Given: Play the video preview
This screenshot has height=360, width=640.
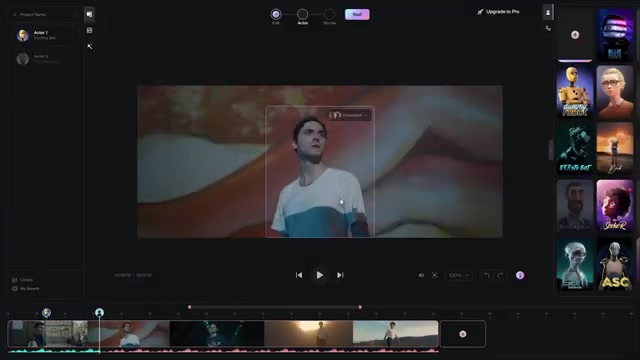Looking at the screenshot, I should (x=320, y=275).
